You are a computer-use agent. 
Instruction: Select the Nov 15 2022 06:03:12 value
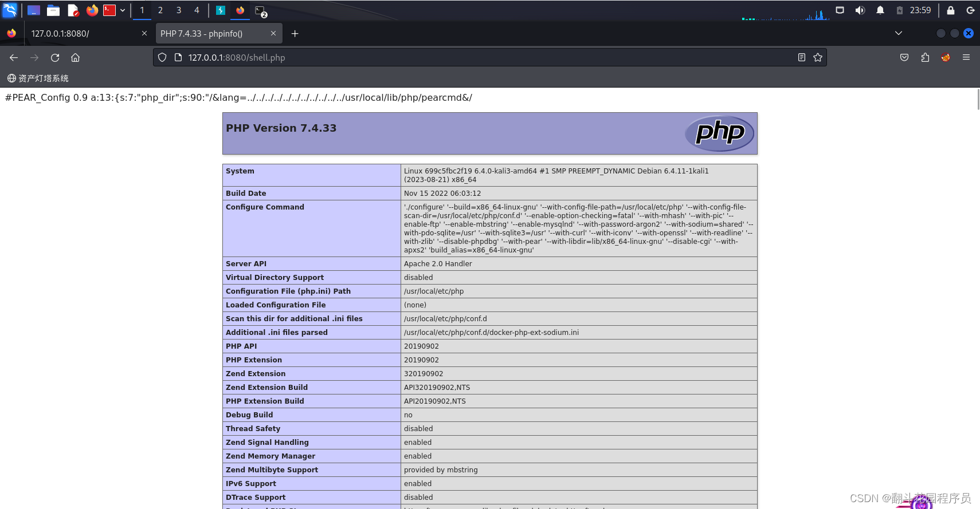point(442,194)
